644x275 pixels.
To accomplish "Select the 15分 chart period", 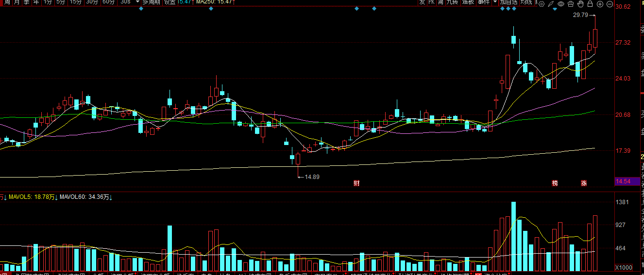I will [x=75, y=2].
